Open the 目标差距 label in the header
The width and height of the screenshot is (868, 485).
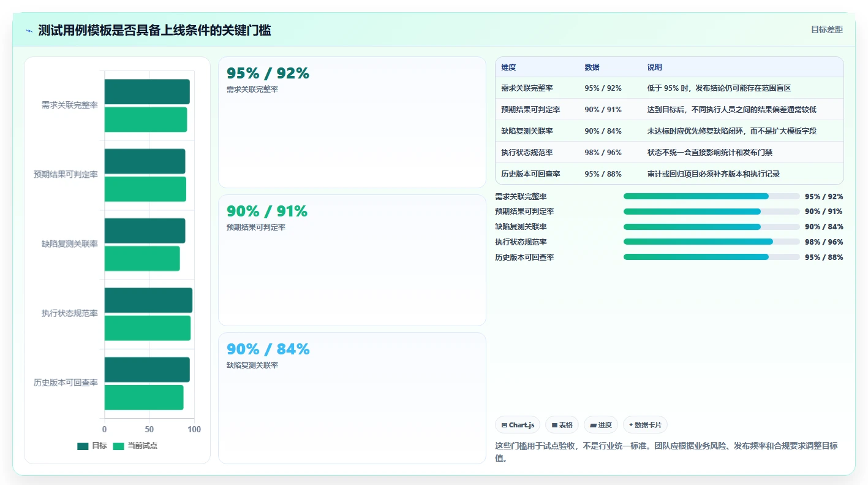tap(826, 29)
